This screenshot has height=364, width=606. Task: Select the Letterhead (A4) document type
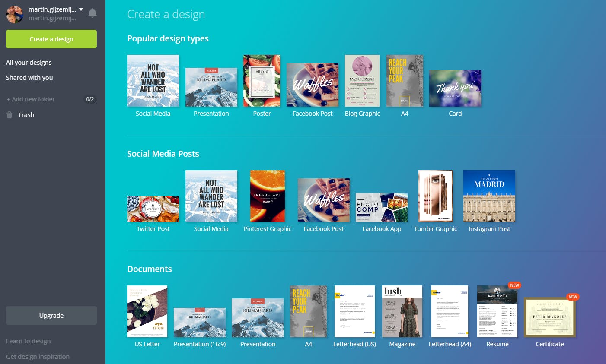(450, 311)
